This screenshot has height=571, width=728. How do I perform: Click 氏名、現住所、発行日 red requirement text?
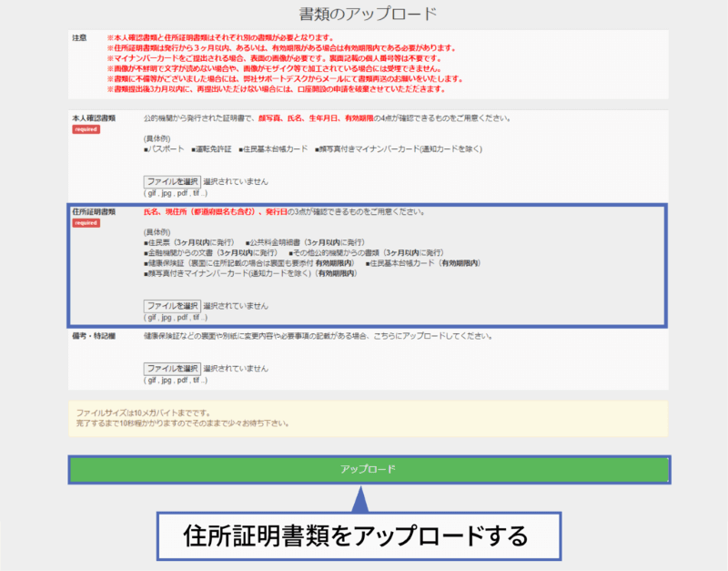tap(216, 212)
